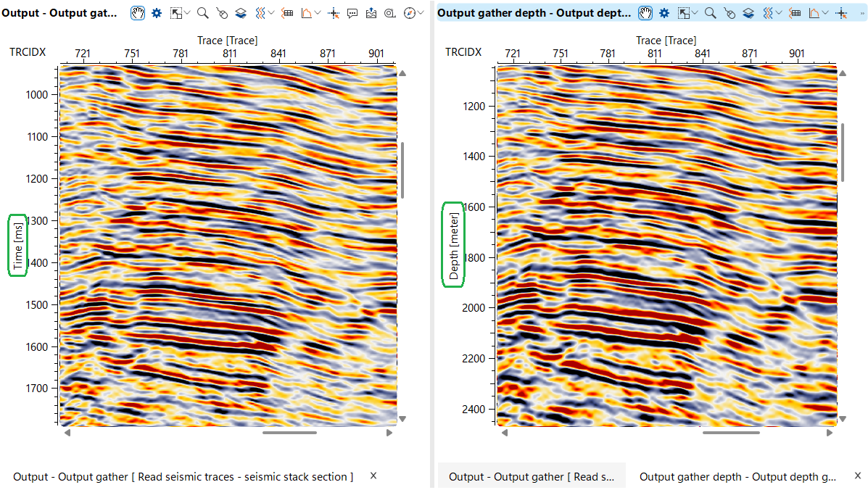Image resolution: width=868 pixels, height=490 pixels.
Task: Show hidden toolbar items via overflow chevron
Action: tap(861, 13)
